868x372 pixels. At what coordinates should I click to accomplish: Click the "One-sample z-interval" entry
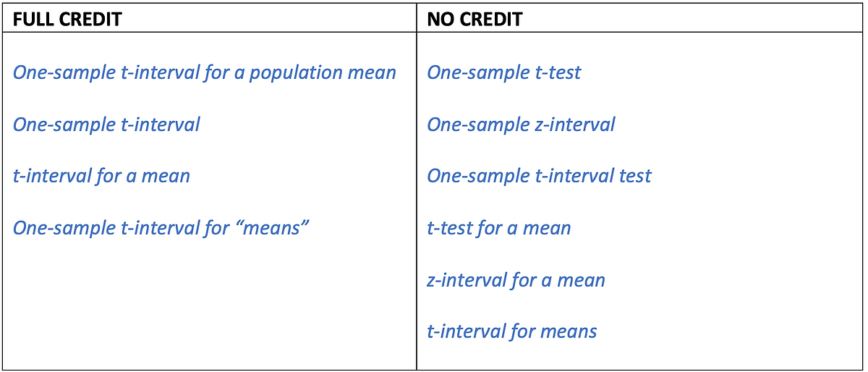click(521, 124)
